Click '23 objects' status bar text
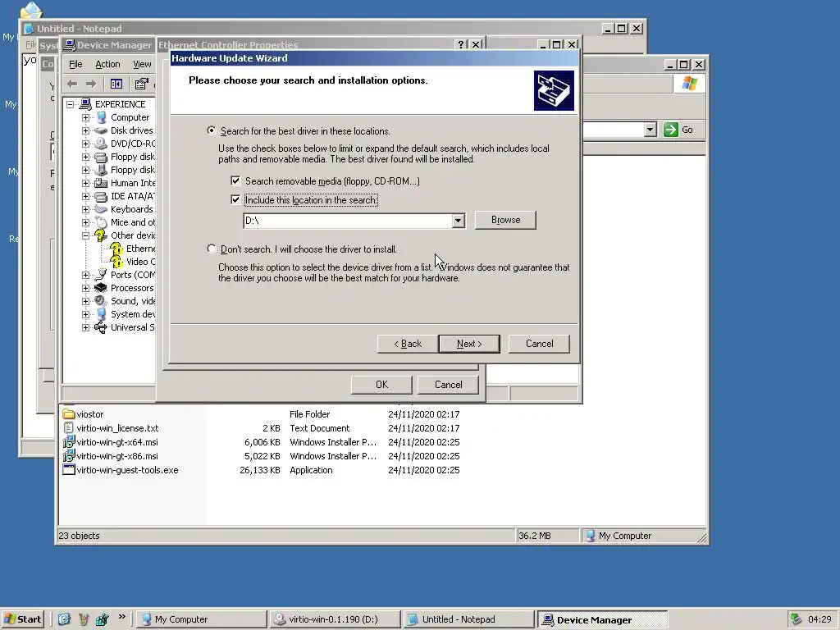 (x=79, y=536)
